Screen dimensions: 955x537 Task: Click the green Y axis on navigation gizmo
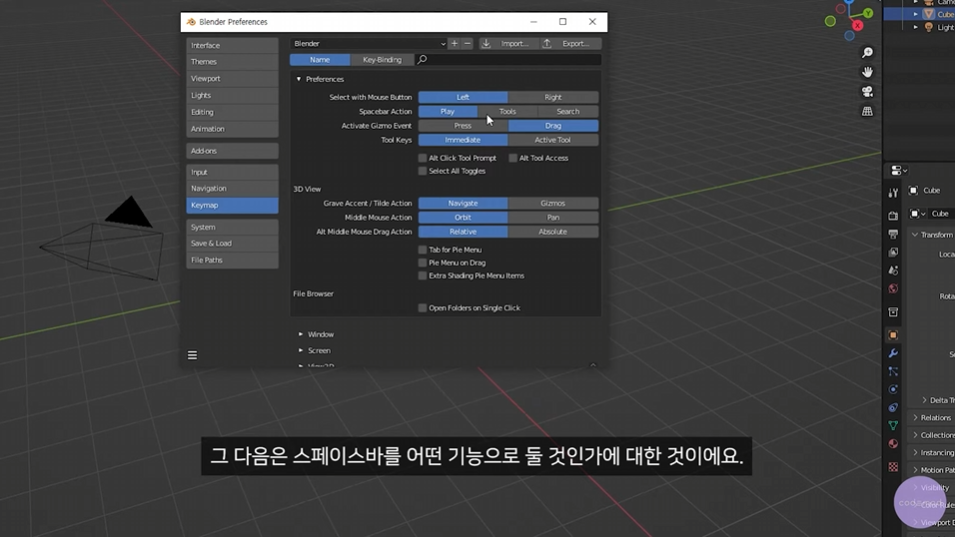tap(868, 13)
